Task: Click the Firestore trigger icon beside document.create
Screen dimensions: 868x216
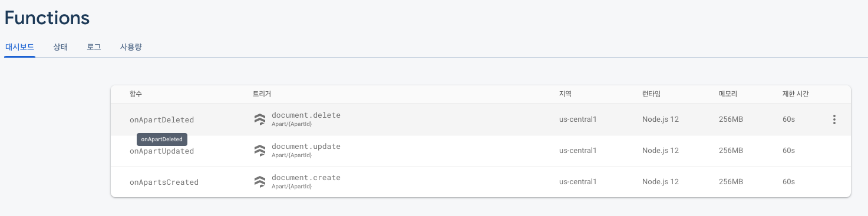Action: point(260,182)
